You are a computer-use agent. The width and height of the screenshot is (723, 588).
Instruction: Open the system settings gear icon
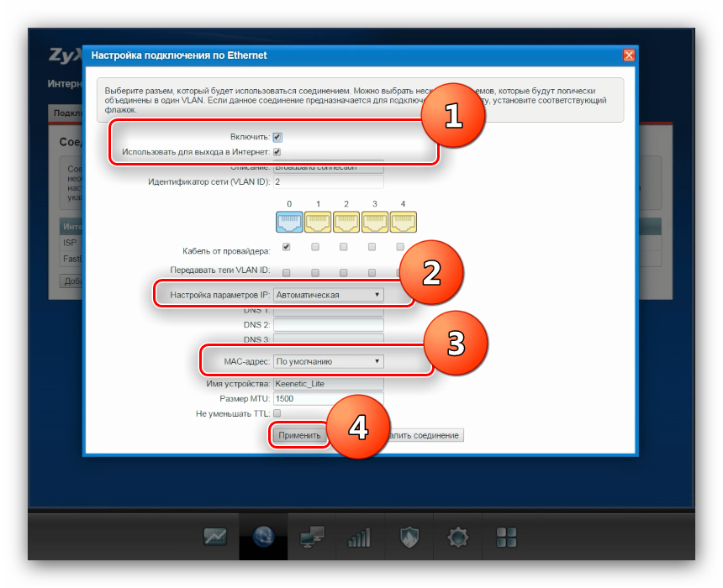458,538
